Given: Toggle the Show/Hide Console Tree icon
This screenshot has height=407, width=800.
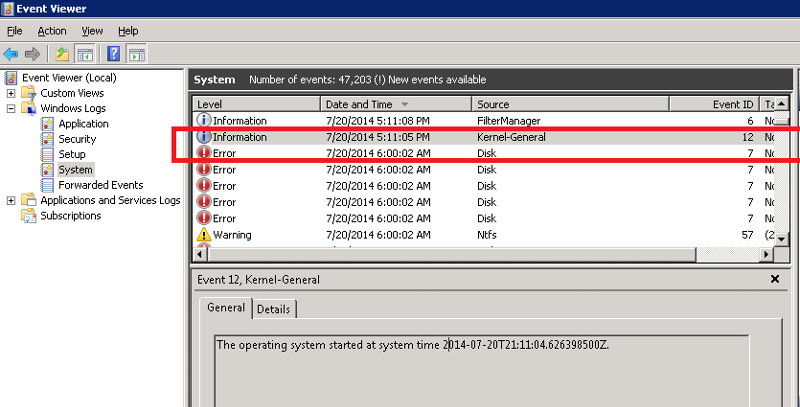Looking at the screenshot, I should point(85,54).
